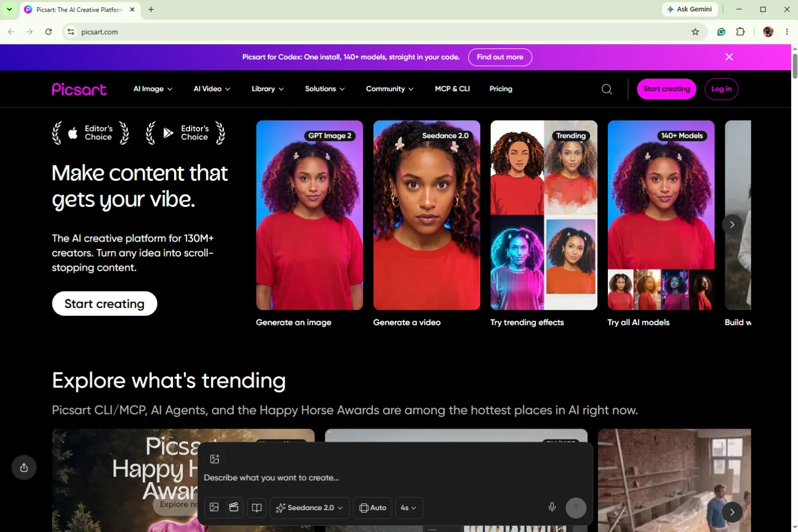Open the Chrome three-dot menu

787,32
